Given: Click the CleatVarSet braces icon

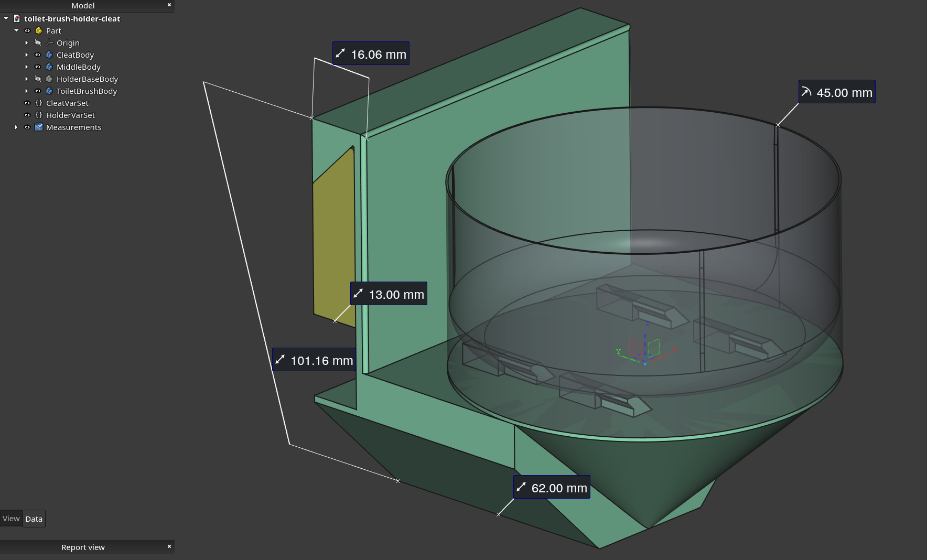Looking at the screenshot, I should (x=38, y=103).
